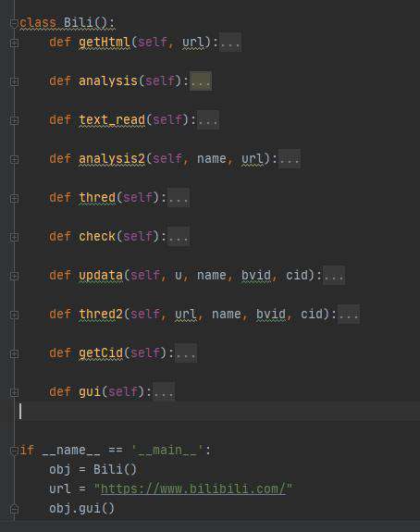
Task: Click the url parameter in getHtml
Action: point(193,43)
